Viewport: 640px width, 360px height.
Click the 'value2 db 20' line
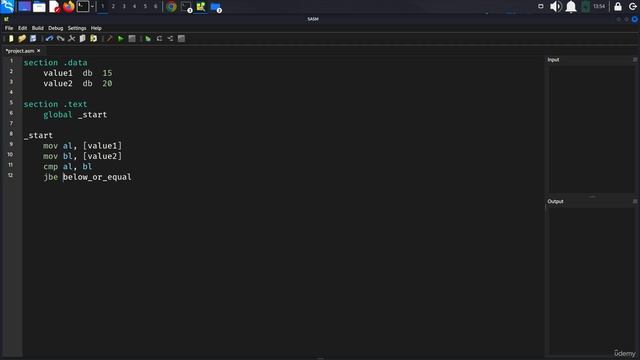pyautogui.click(x=78, y=84)
